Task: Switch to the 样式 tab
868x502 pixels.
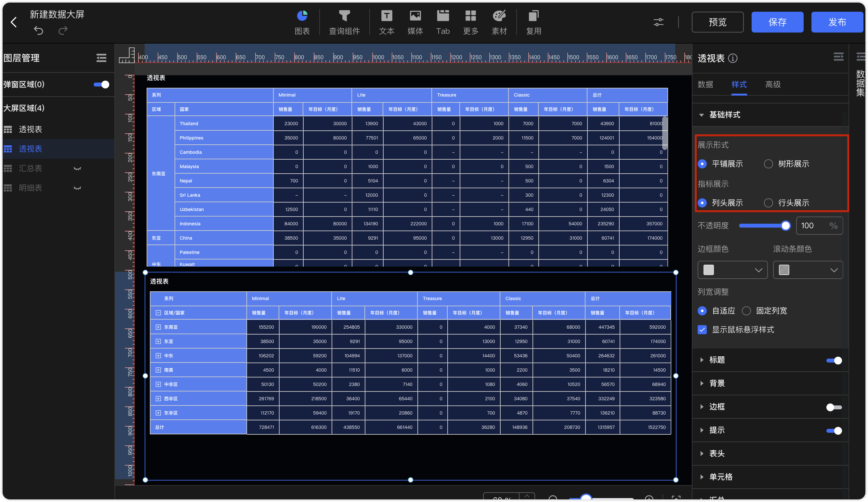Action: pos(739,85)
